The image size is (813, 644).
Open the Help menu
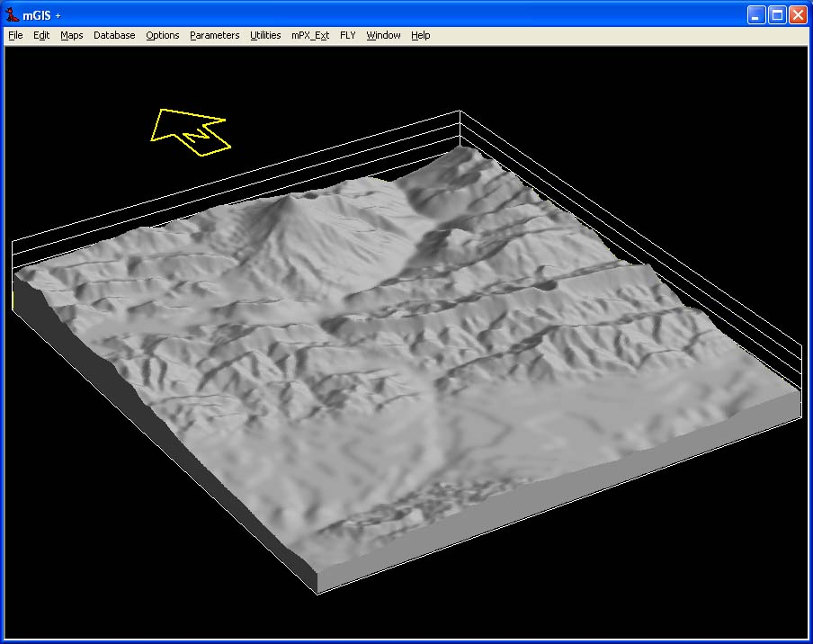pyautogui.click(x=421, y=35)
